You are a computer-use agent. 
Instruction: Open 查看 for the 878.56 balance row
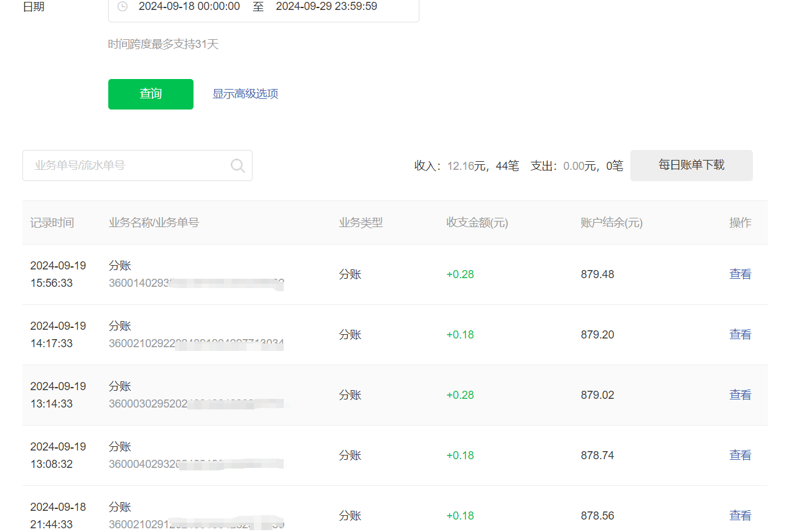[x=740, y=516]
